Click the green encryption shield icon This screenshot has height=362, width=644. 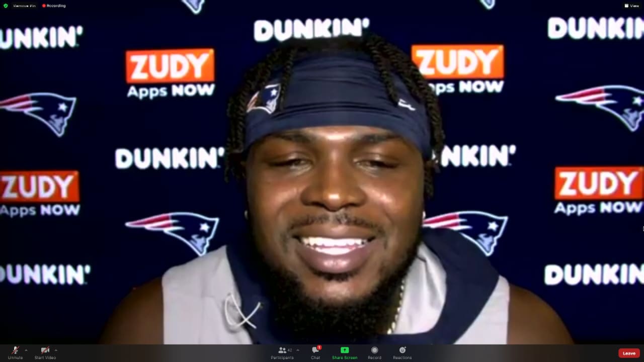6,6
